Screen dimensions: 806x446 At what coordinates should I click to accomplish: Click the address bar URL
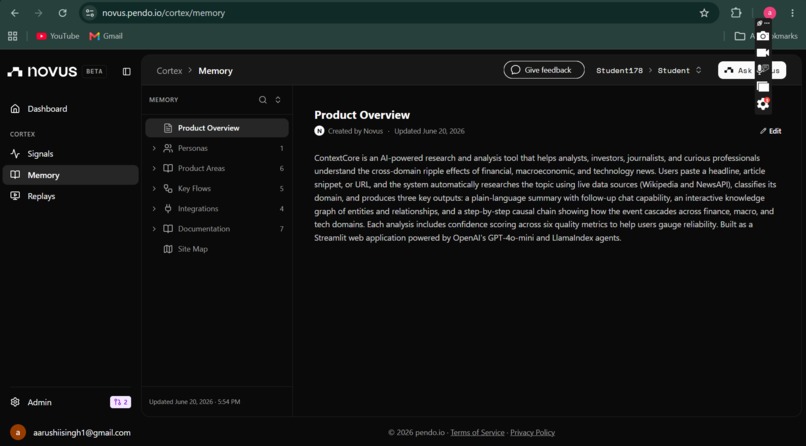[x=163, y=13]
